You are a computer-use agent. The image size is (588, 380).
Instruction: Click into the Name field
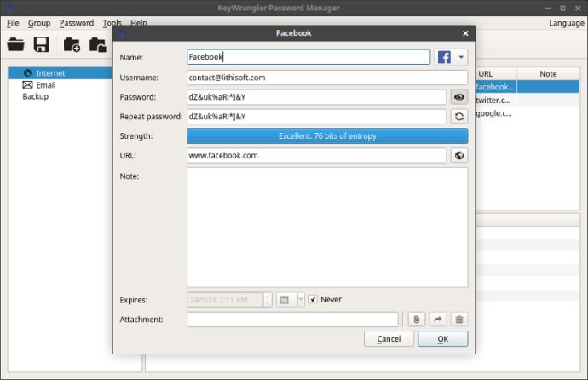(308, 57)
